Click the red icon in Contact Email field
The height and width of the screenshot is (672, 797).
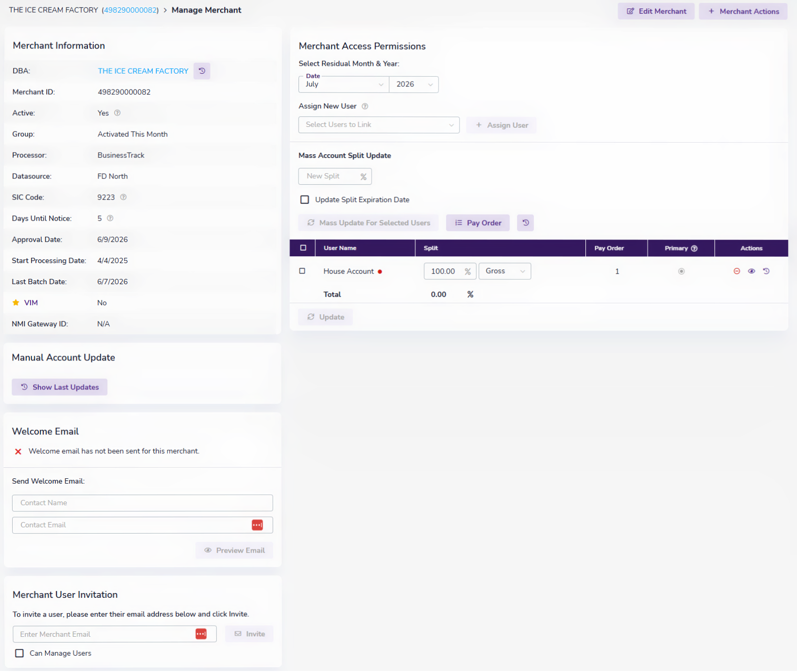point(257,525)
